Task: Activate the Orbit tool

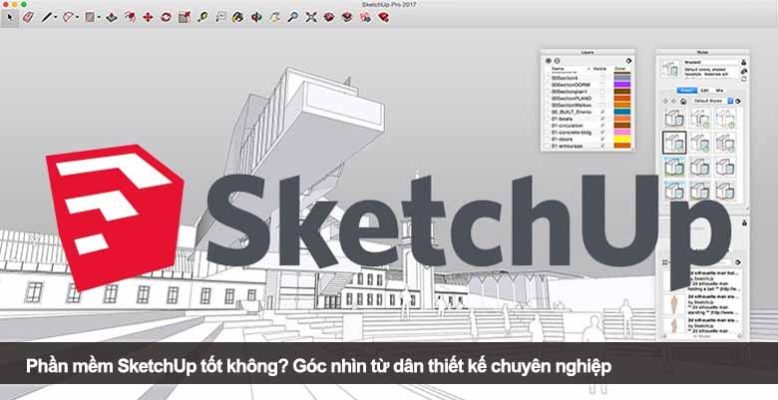Action: click(256, 17)
